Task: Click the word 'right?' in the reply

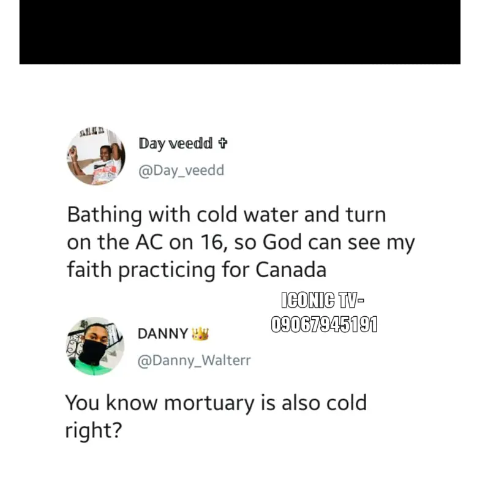Action: tap(94, 431)
